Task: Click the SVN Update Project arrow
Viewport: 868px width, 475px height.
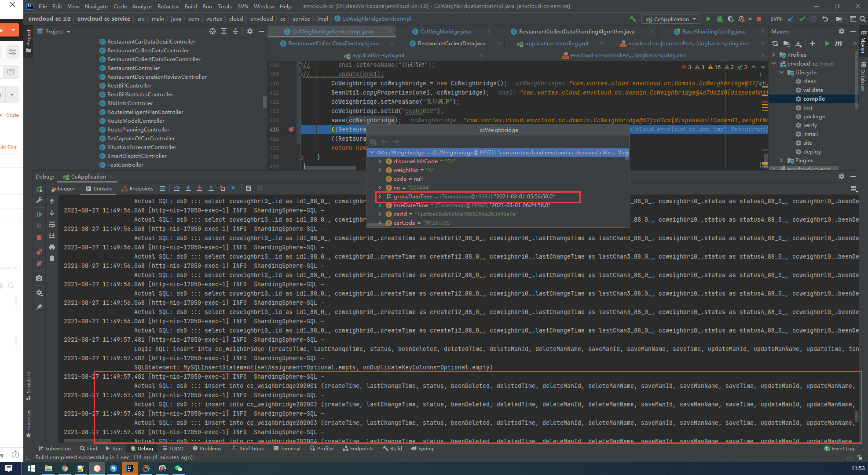Action: pos(791,19)
